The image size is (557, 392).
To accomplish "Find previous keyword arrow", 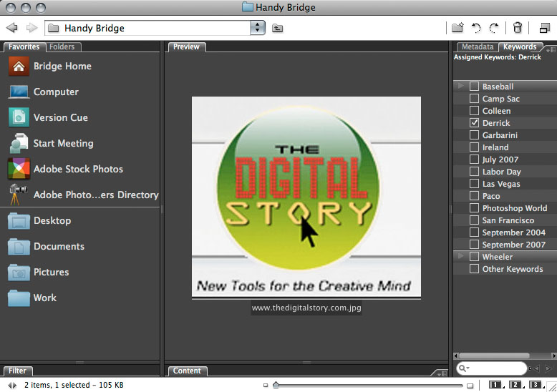I will (537, 368).
